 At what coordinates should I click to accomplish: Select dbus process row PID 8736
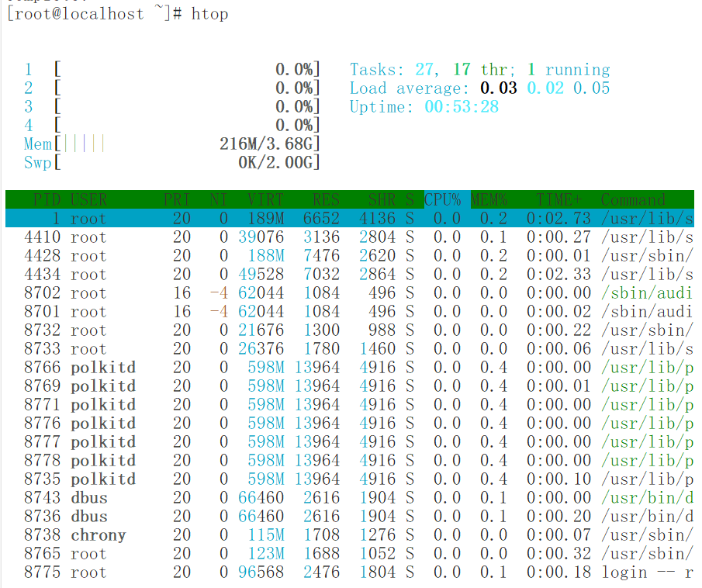click(350, 517)
